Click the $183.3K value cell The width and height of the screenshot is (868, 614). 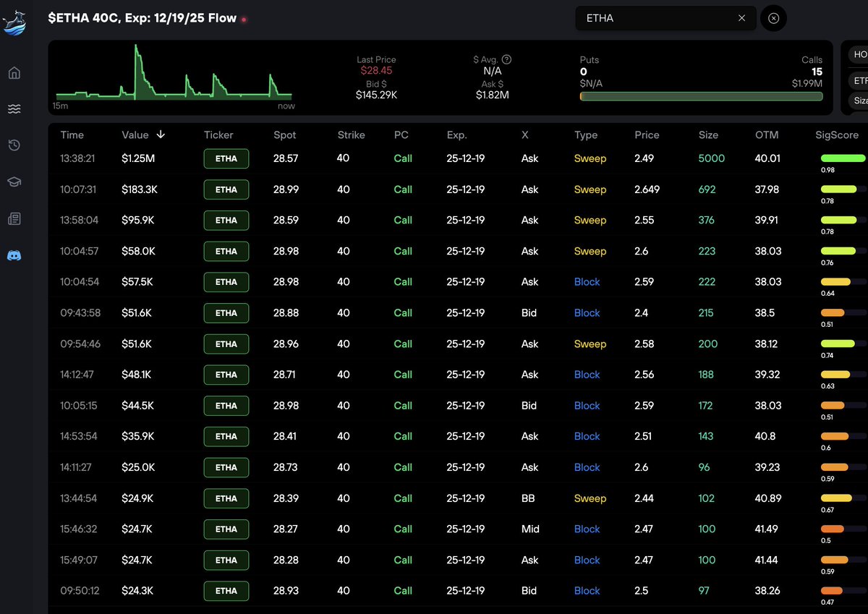(140, 189)
